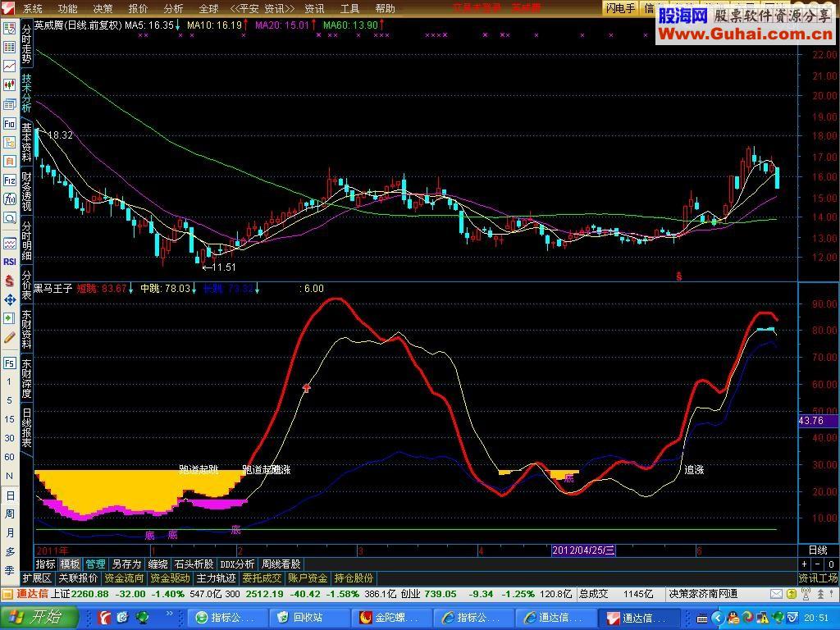Screen dimensions: 840x630
Task: Open the 帮助 menu
Action: [x=386, y=8]
